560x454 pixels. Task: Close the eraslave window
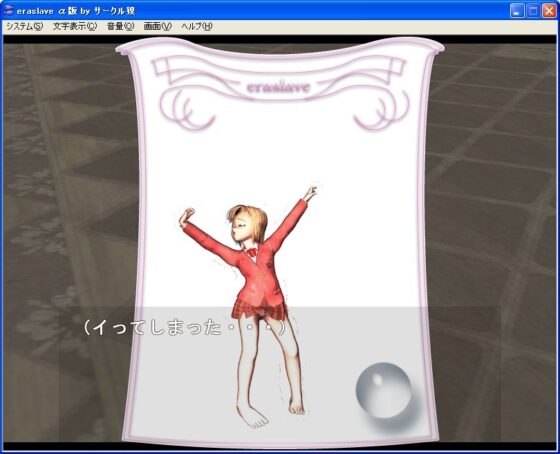[549, 11]
